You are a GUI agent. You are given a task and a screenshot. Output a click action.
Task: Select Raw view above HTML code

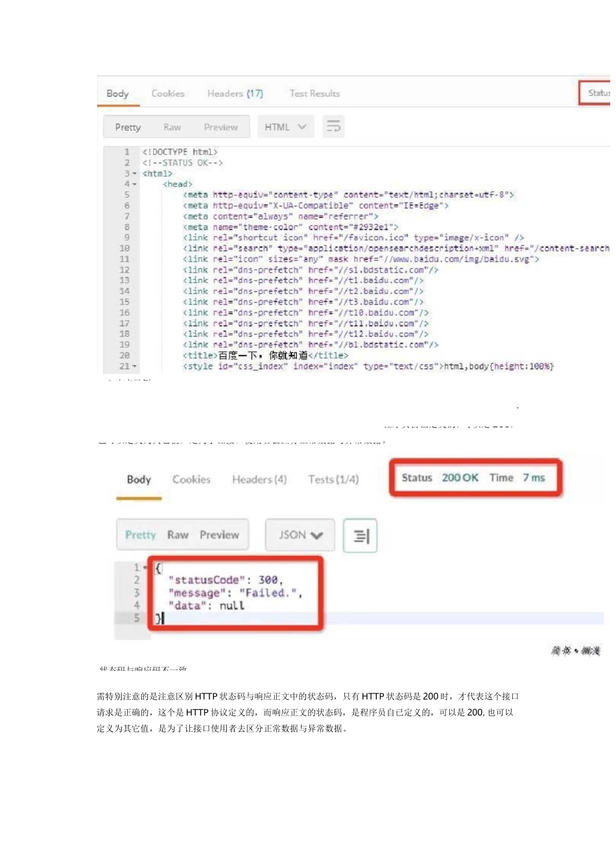click(x=172, y=127)
